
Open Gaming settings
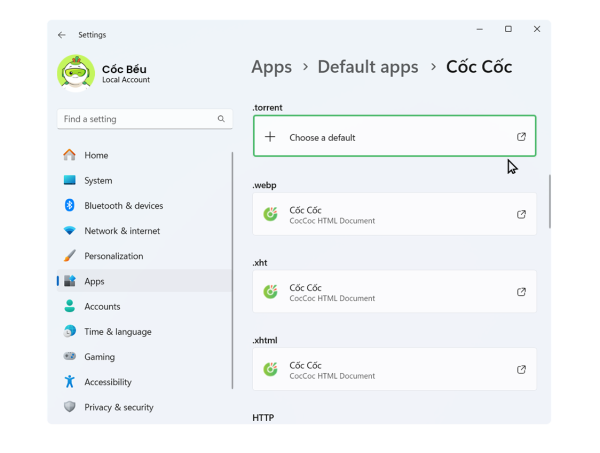[145, 357]
